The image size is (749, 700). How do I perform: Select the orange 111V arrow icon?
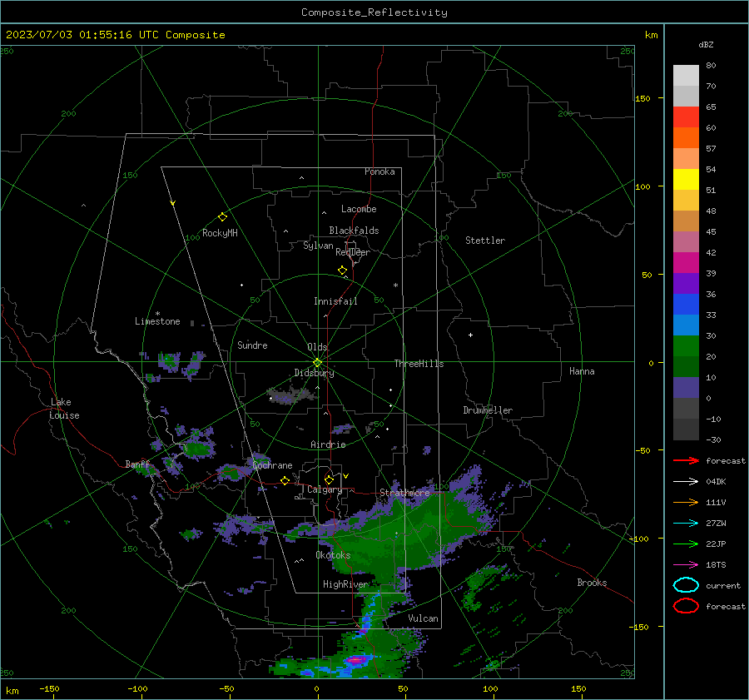(x=686, y=502)
